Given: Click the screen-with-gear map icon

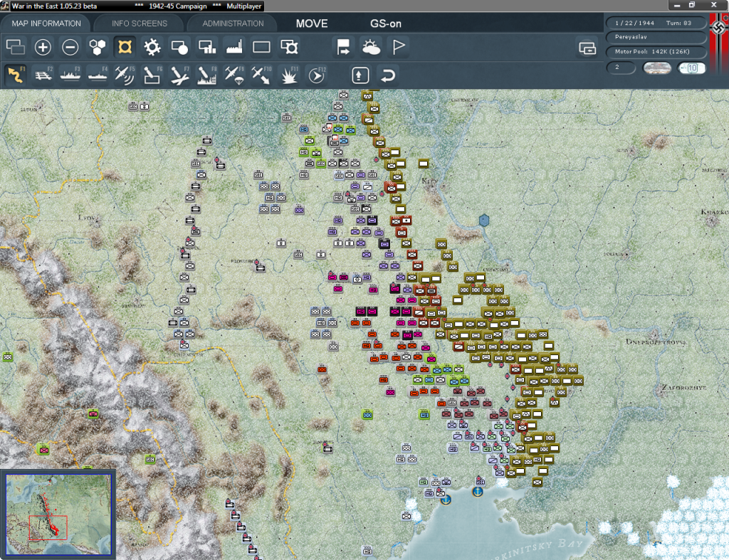Looking at the screenshot, I should coord(289,47).
